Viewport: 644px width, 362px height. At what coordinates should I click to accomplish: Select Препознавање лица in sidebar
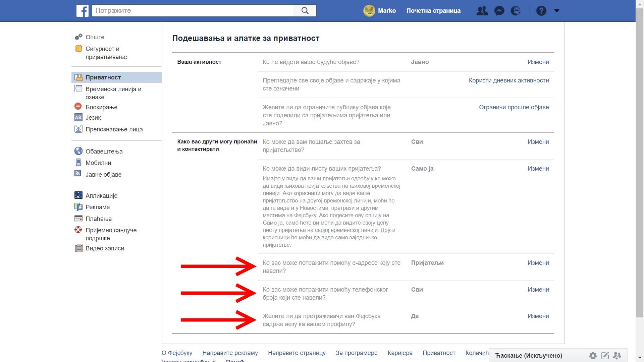114,129
